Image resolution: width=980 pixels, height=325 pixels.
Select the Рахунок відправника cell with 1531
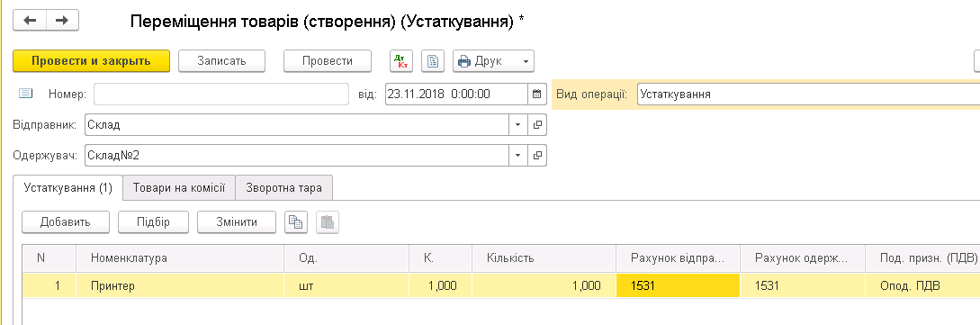point(679,285)
